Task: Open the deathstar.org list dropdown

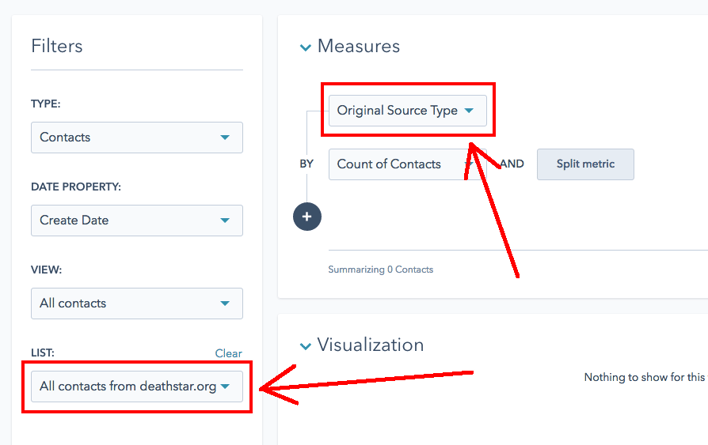Action: [x=136, y=386]
